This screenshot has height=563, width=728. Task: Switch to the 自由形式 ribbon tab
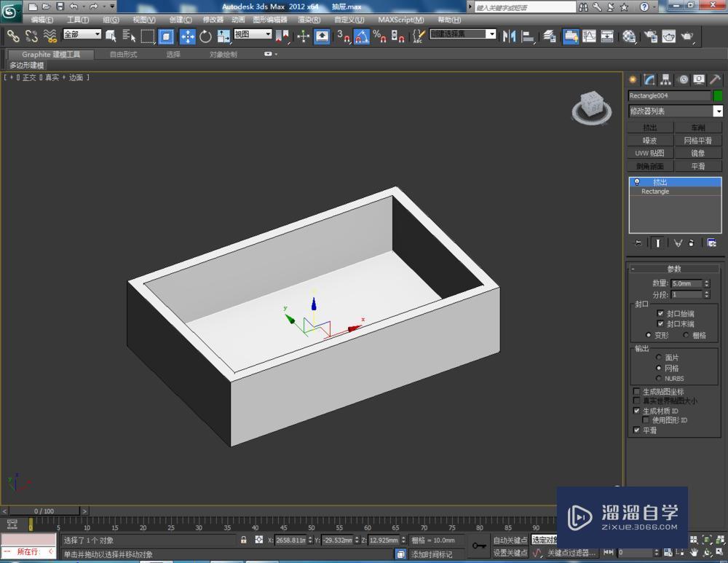[122, 53]
